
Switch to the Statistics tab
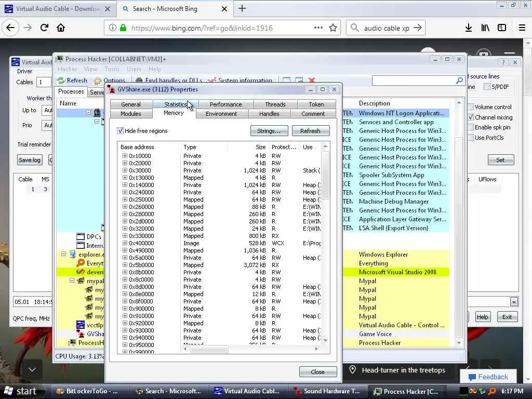click(176, 104)
